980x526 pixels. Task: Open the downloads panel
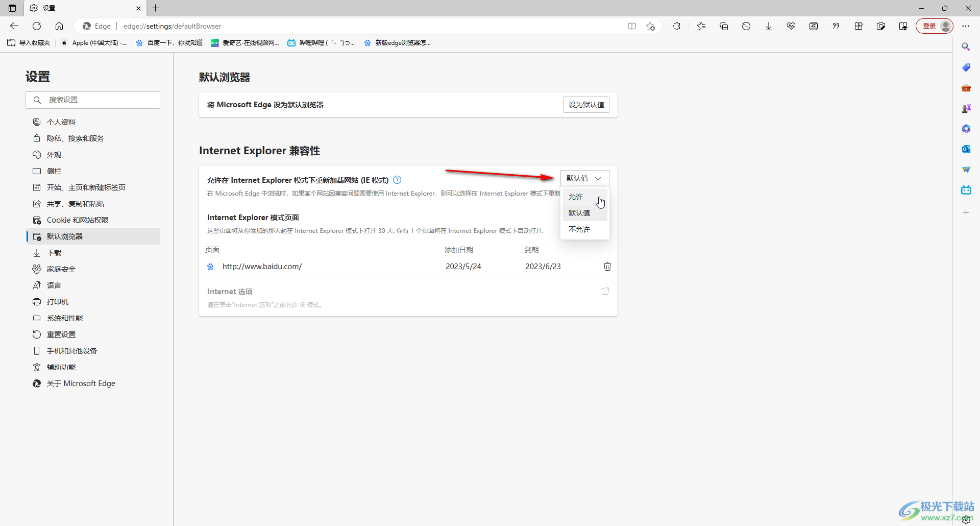click(x=769, y=26)
